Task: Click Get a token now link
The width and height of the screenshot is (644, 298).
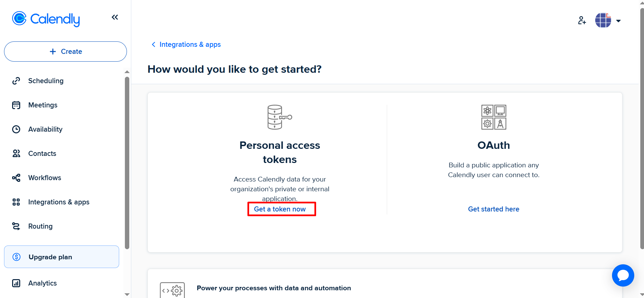Action: pos(280,209)
